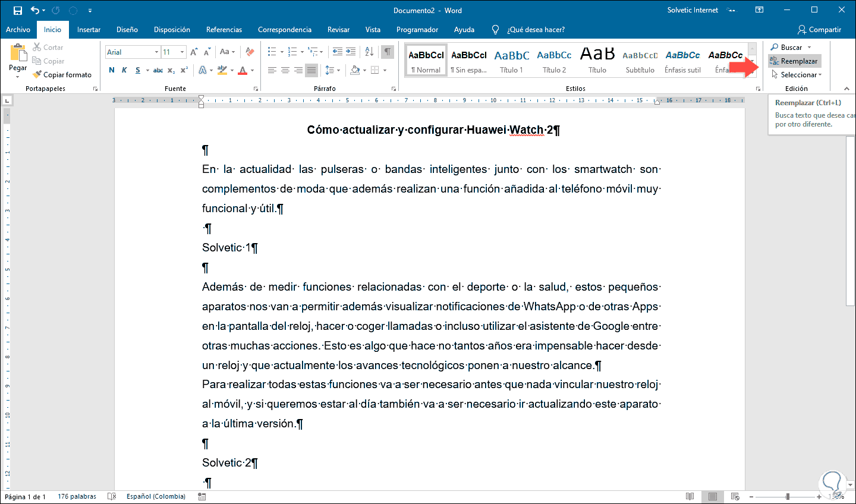
Task: Open the Archivo menu
Action: tap(18, 30)
